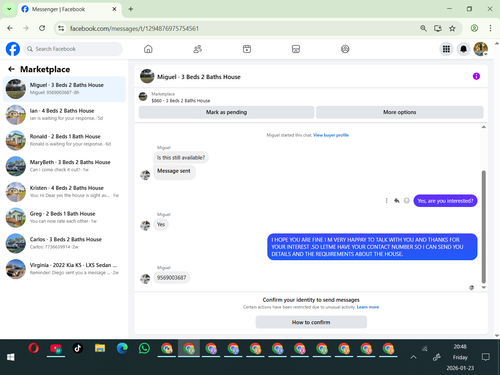Open the Windows notification center
This screenshot has height=375, width=500.
point(486,357)
